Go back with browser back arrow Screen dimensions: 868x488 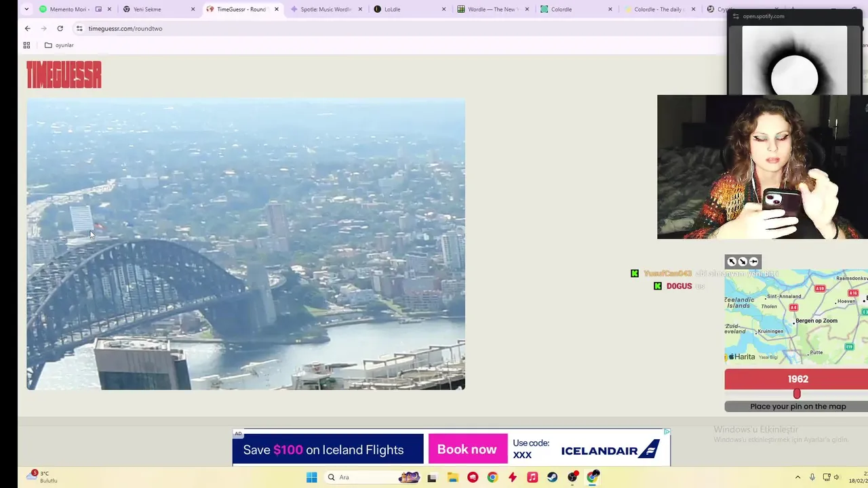27,28
